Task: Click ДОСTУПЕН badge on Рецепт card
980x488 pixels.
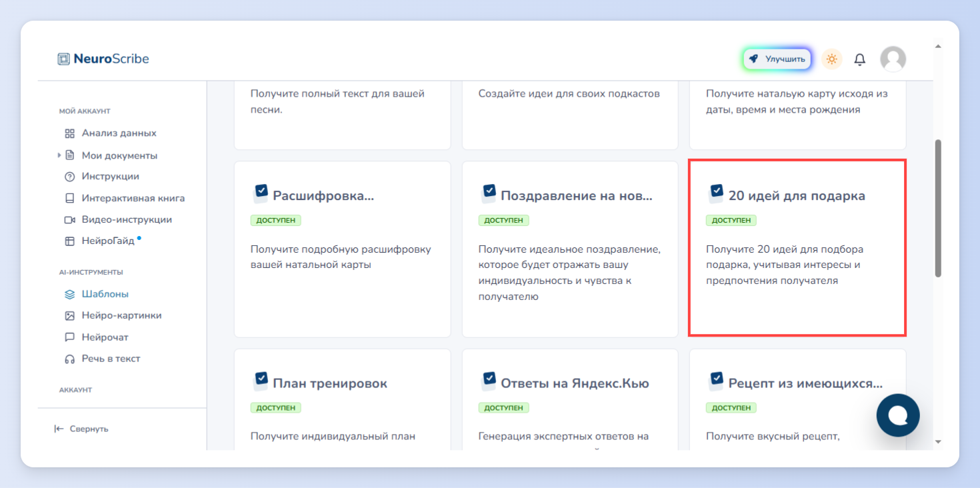Action: pos(731,407)
